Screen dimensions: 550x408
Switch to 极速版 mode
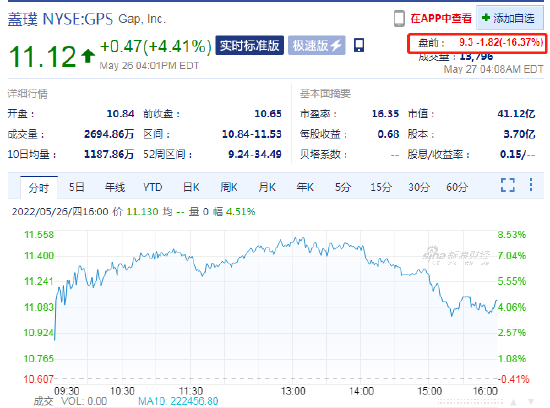click(x=317, y=45)
